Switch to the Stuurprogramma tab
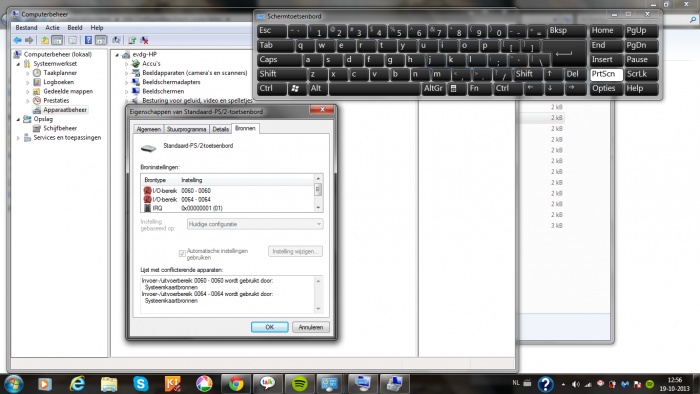This screenshot has height=394, width=700. tap(186, 129)
